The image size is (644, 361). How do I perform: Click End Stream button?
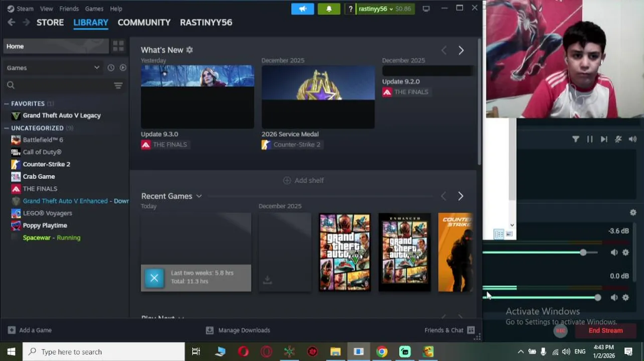pos(605,330)
